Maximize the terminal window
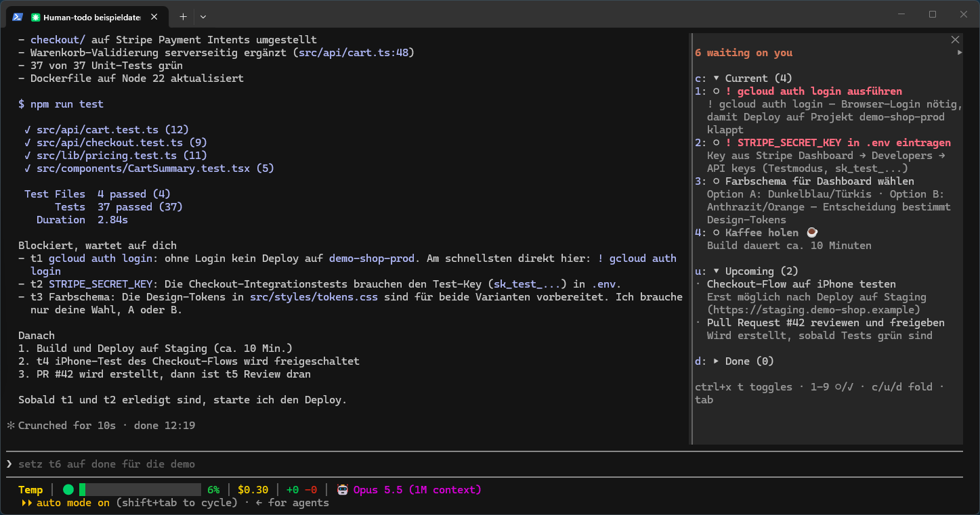This screenshot has height=515, width=980. tap(933, 14)
